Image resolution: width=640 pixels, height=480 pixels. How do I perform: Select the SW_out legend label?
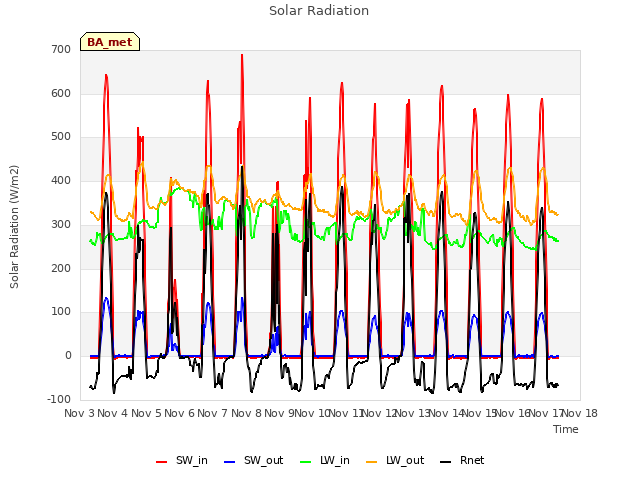(264, 460)
